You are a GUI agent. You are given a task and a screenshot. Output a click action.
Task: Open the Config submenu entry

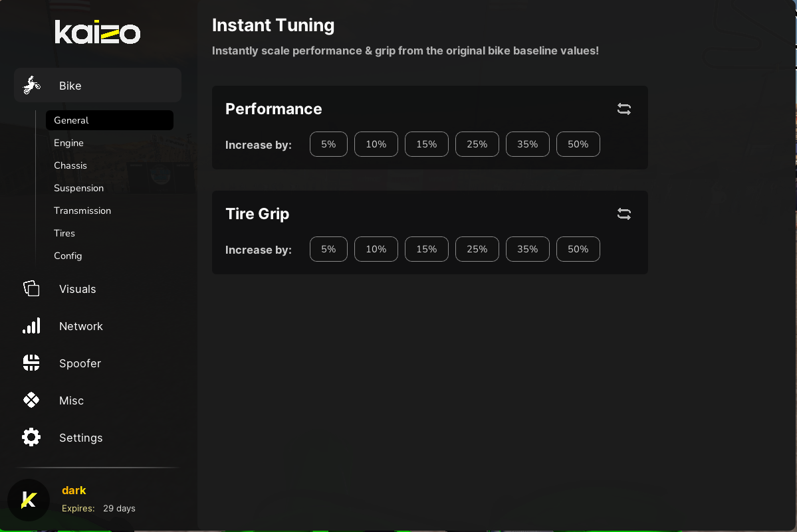click(x=68, y=256)
